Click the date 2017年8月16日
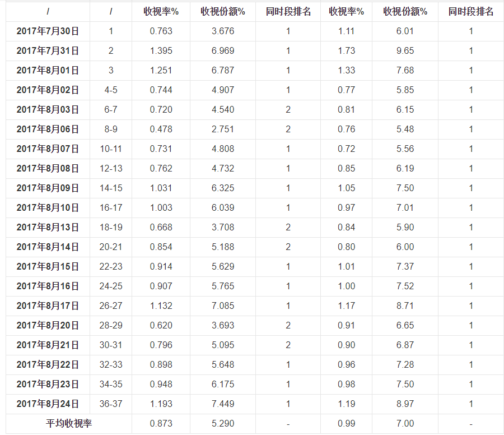The width and height of the screenshot is (504, 435). [48, 286]
